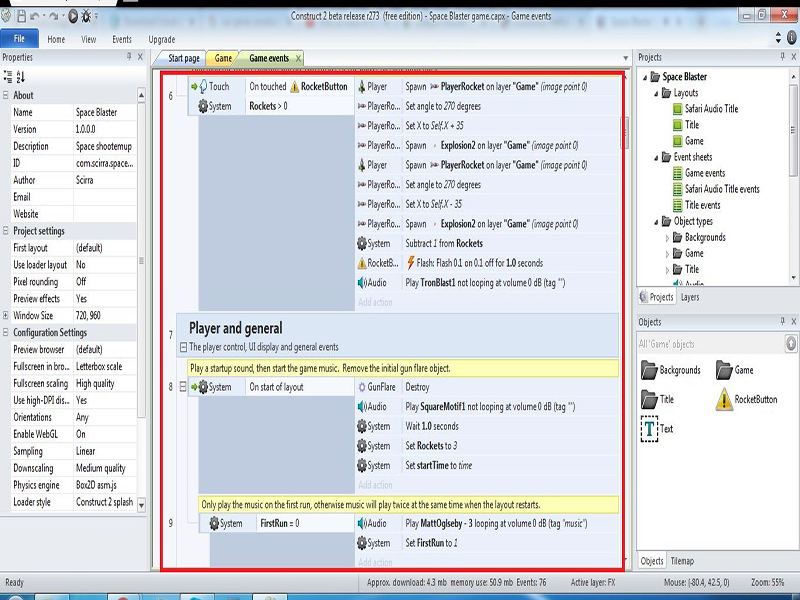The height and width of the screenshot is (600, 800).
Task: Select the Rockets > 0 condition
Action: 300,106
